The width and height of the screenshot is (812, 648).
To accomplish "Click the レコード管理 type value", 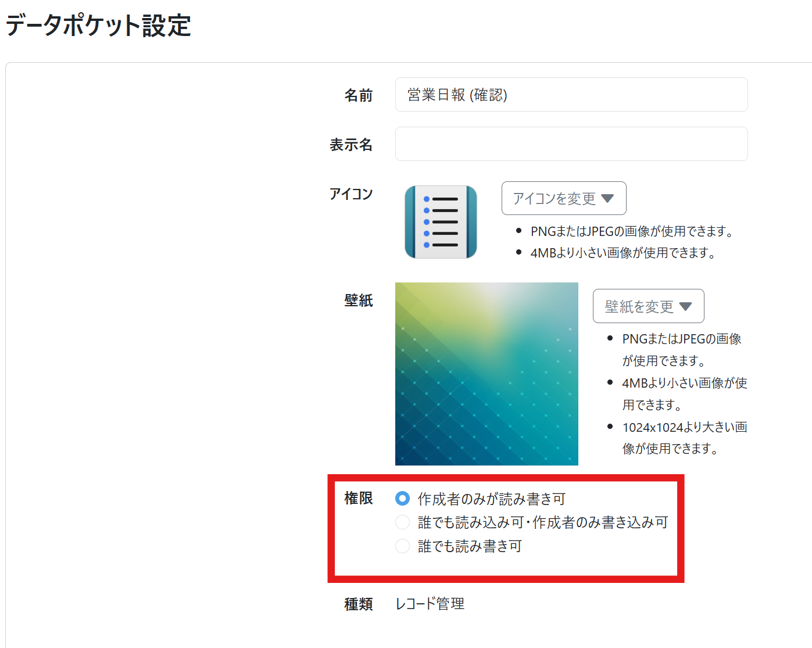I will pos(430,604).
